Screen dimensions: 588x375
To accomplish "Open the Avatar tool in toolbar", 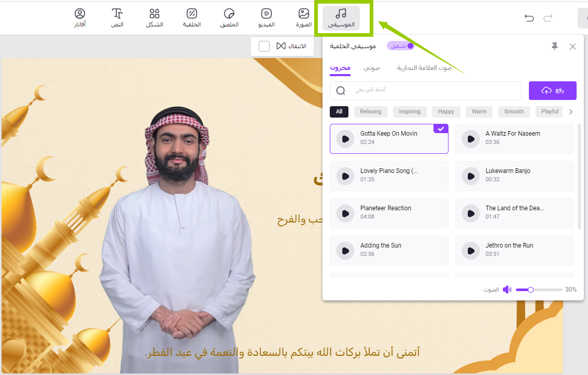I will (80, 18).
